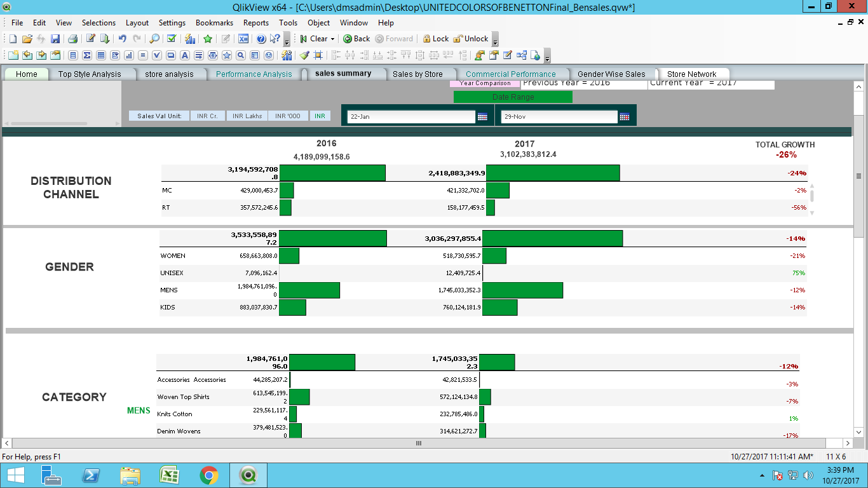This screenshot has height=488, width=868.
Task: Open calendar picker for 22-Jan date
Action: [x=482, y=117]
